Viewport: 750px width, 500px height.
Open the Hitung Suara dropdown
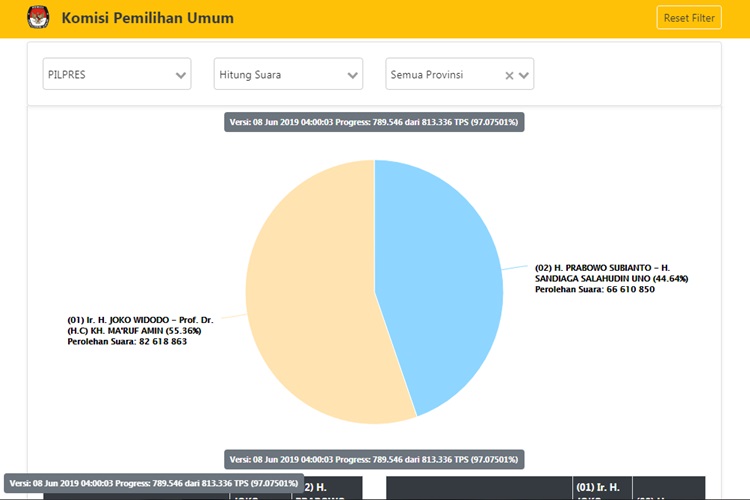288,74
